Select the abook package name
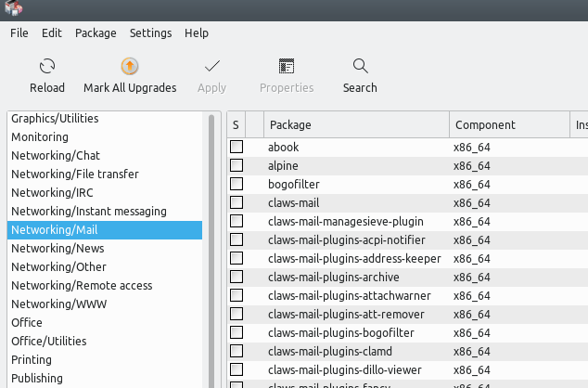 284,147
